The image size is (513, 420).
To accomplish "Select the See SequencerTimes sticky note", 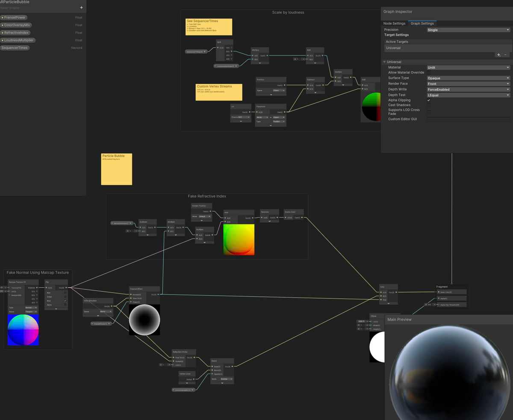I will 209,26.
